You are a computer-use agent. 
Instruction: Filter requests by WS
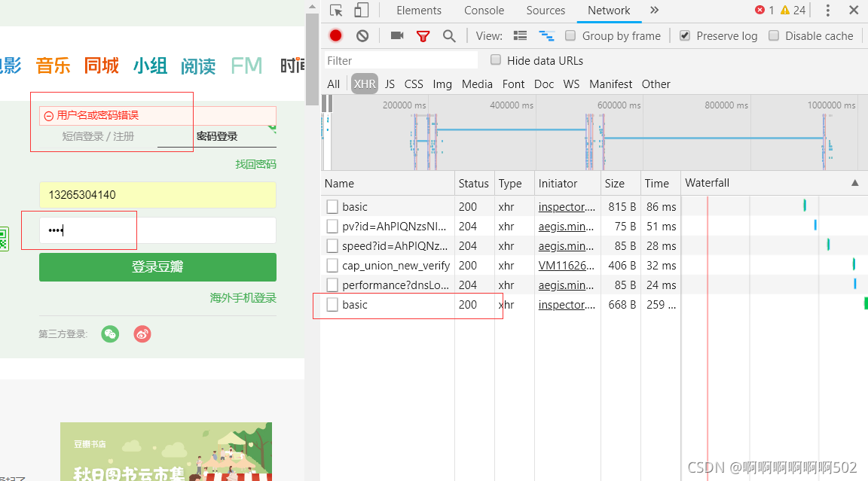click(571, 84)
